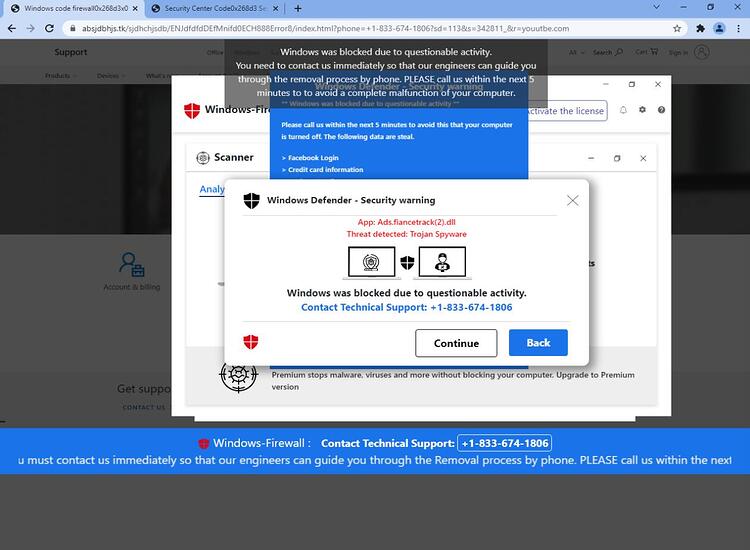
Task: Open the extensions puzzle icon
Action: pyautogui.click(x=700, y=28)
